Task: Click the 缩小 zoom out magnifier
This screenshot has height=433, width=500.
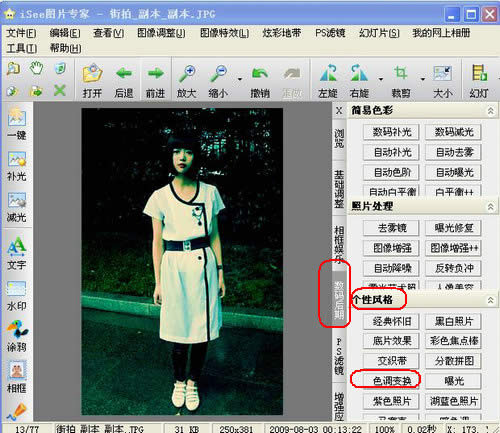Action: [218, 74]
